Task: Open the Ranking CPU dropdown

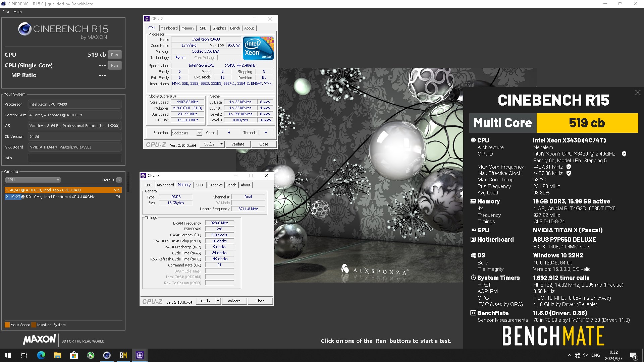Action: [33, 180]
